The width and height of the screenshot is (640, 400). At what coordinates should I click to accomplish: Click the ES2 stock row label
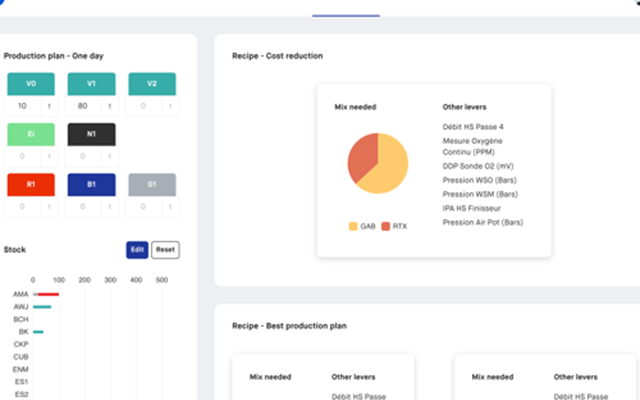pyautogui.click(x=22, y=394)
